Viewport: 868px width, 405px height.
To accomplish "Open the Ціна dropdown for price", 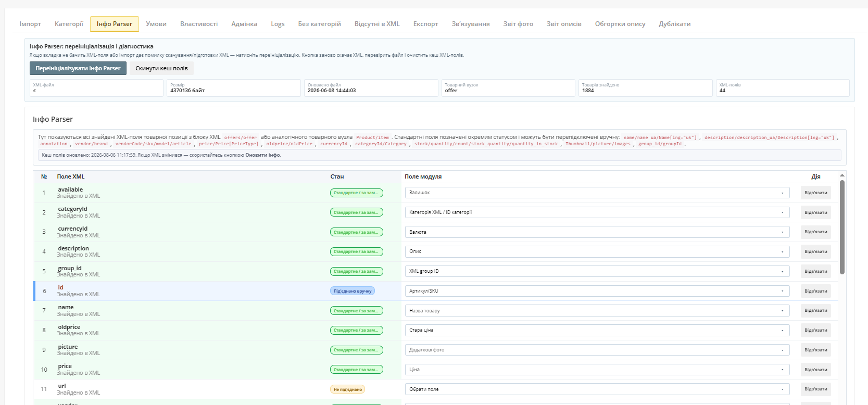I will click(x=597, y=370).
